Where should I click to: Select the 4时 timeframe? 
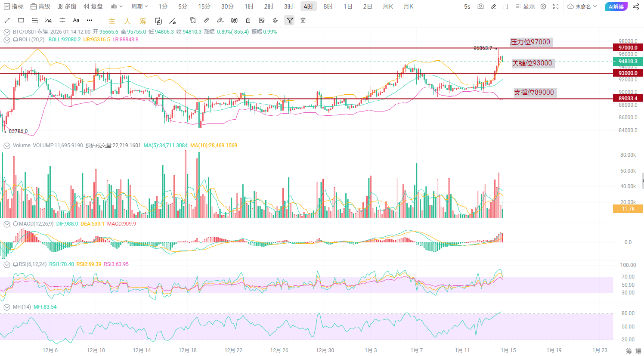308,6
